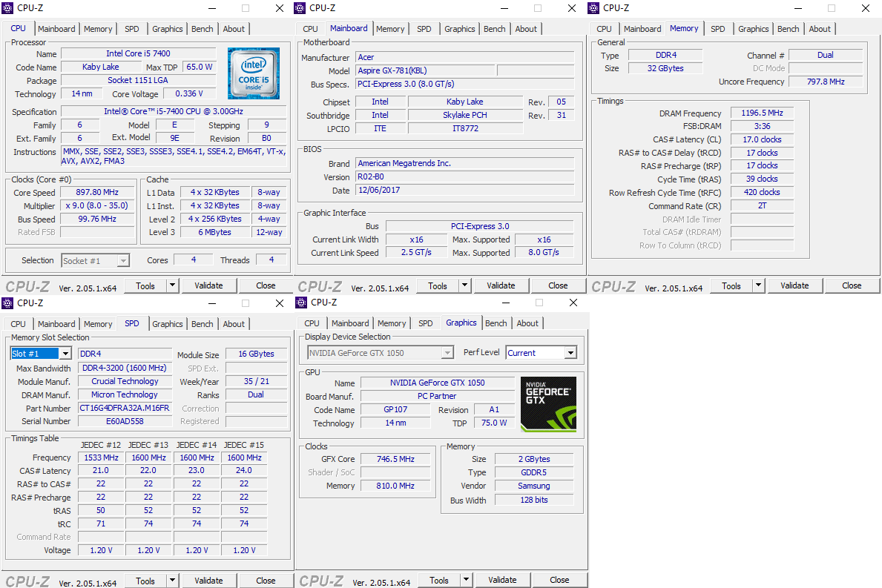Open the Slot #1 memory slot dropdown
The width and height of the screenshot is (882, 588).
click(65, 354)
